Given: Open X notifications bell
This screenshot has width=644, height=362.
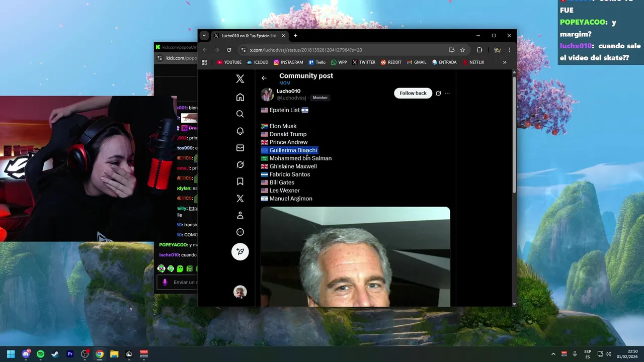Looking at the screenshot, I should click(240, 131).
